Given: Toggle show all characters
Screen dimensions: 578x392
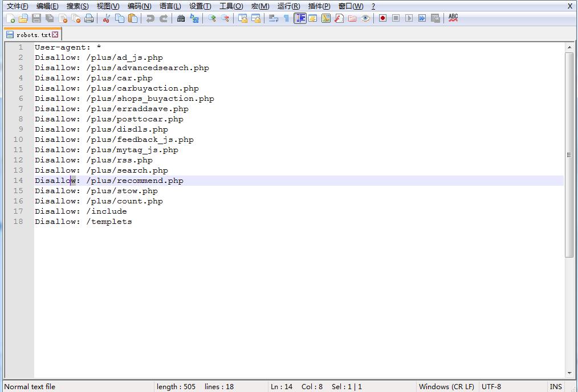Looking at the screenshot, I should [x=287, y=18].
